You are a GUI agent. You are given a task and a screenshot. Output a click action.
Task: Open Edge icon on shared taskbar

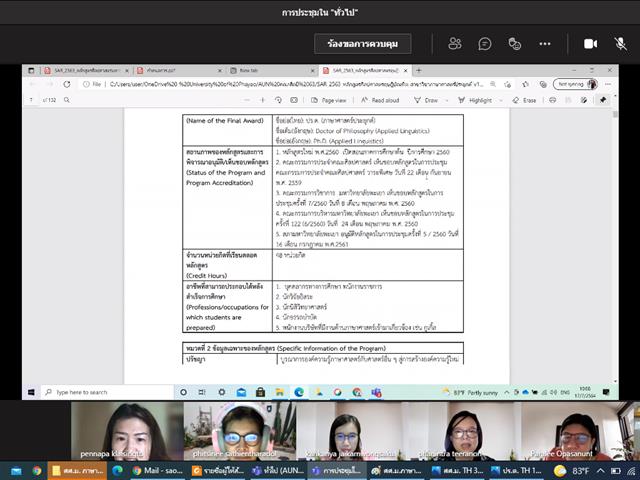(299, 392)
